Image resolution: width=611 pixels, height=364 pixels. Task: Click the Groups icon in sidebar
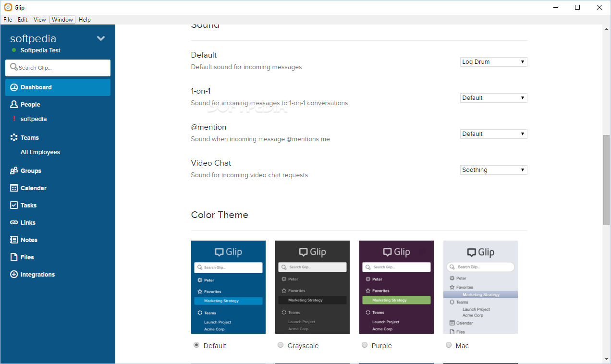tap(14, 170)
